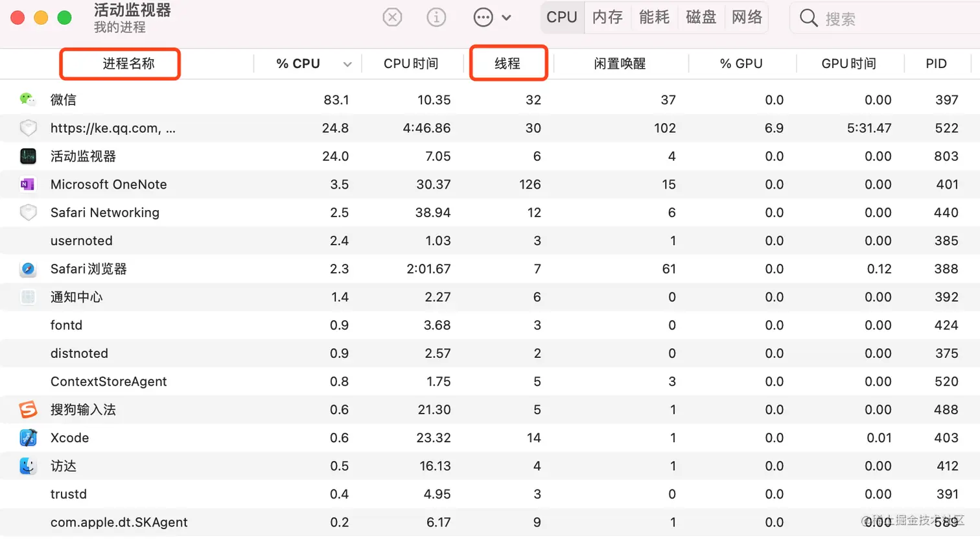
Task: Click the stop process (X) toolbar icon
Action: click(392, 17)
